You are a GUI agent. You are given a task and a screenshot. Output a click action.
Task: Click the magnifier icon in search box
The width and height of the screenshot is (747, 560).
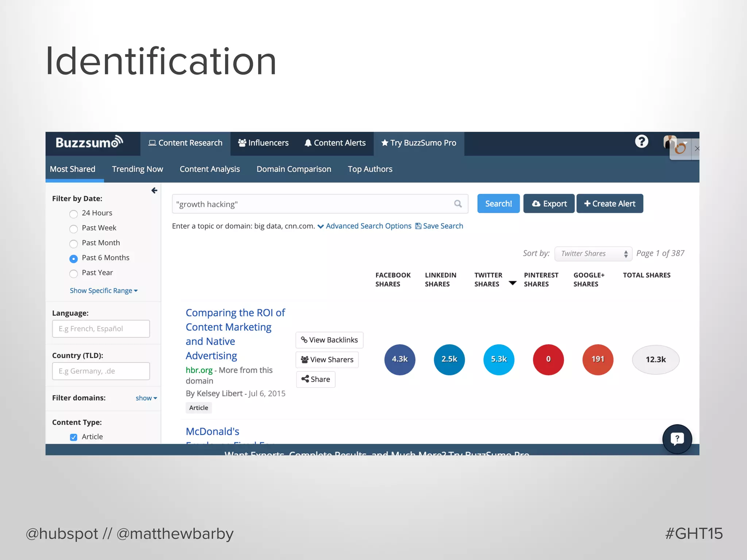pos(458,204)
